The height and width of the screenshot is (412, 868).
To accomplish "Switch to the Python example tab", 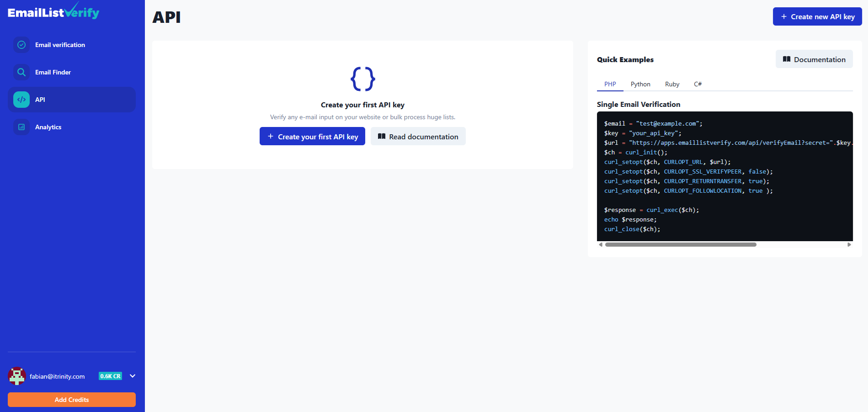I will pyautogui.click(x=640, y=84).
